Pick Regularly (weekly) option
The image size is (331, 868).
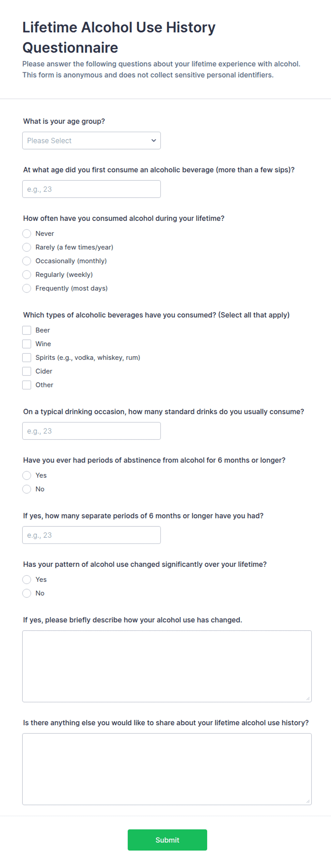coord(27,275)
